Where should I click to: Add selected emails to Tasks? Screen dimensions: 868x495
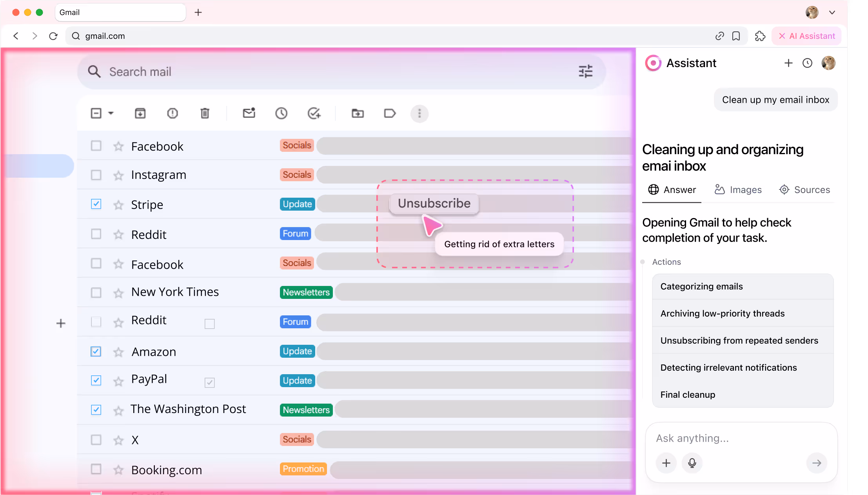314,113
